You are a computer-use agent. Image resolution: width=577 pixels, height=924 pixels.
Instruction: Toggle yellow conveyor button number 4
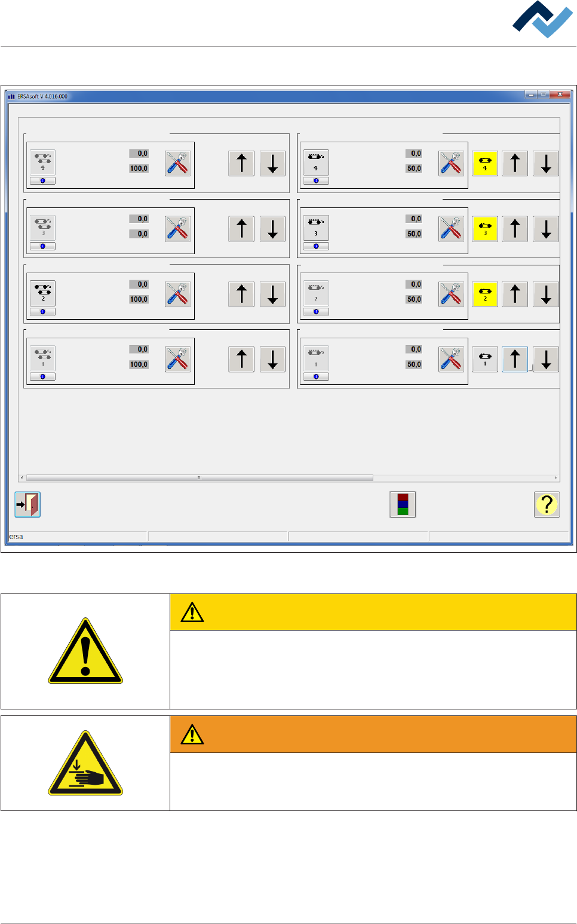click(485, 163)
